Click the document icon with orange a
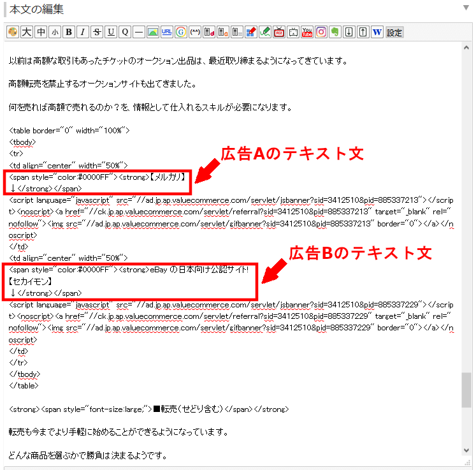 pyautogui.click(x=223, y=32)
